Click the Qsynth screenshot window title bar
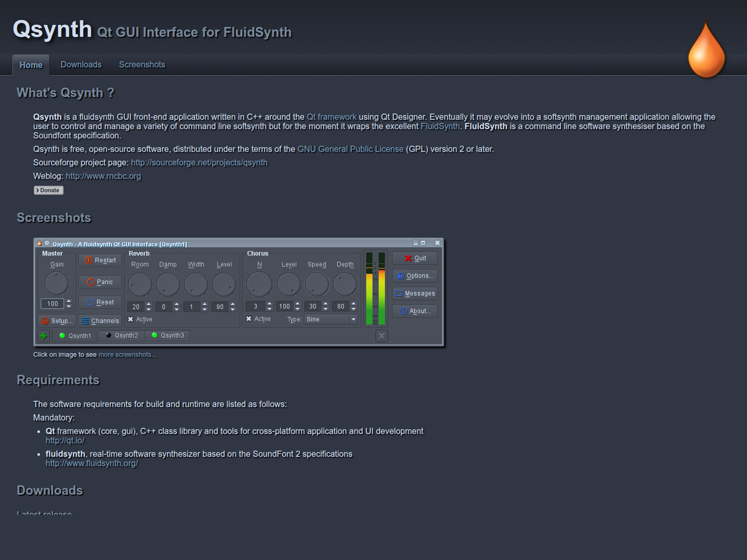This screenshot has width=747, height=560. [x=239, y=243]
